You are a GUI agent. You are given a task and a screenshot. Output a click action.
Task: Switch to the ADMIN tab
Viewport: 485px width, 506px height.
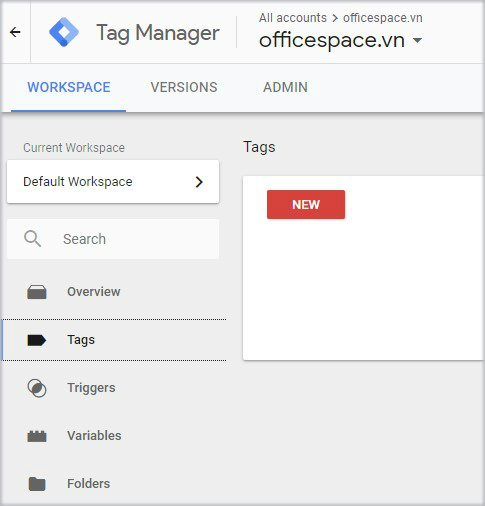coord(285,87)
